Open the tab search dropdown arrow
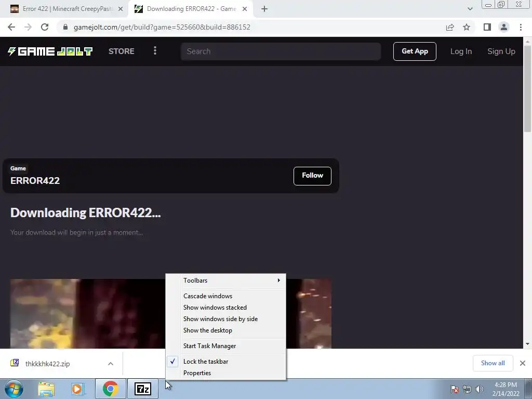Screen dimensions: 532x399 [x=470, y=9]
